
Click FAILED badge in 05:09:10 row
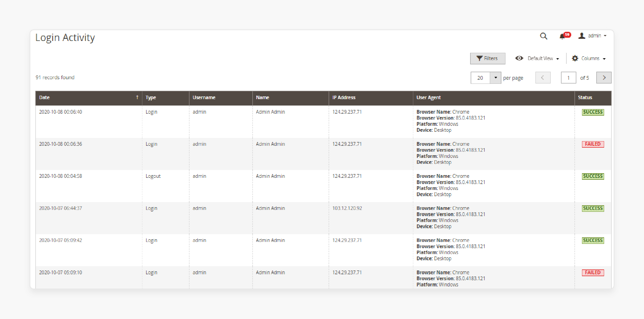[593, 273]
